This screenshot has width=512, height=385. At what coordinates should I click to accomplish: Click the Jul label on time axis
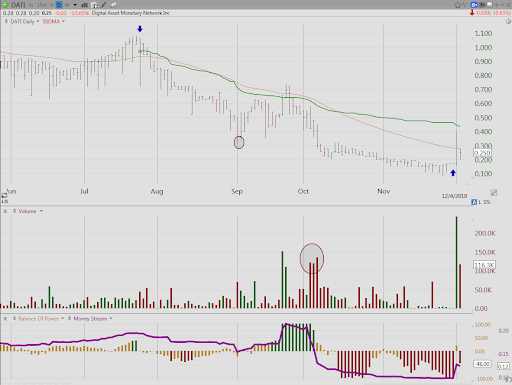click(84, 191)
